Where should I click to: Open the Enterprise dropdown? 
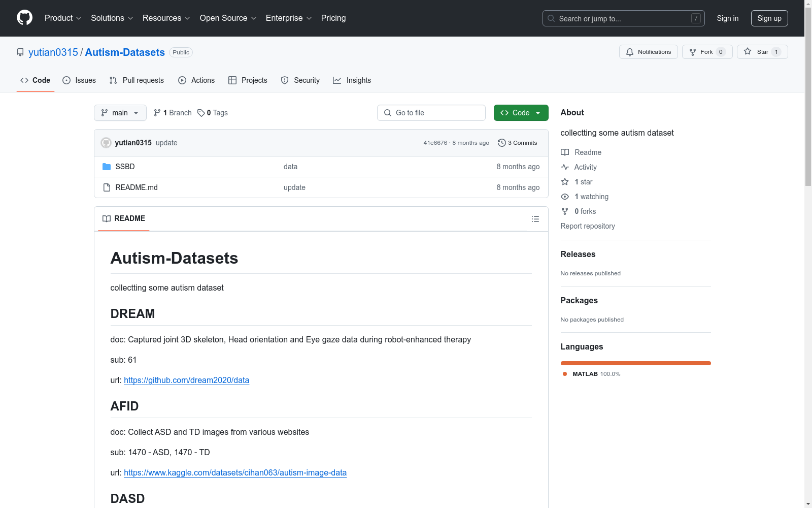(x=288, y=18)
